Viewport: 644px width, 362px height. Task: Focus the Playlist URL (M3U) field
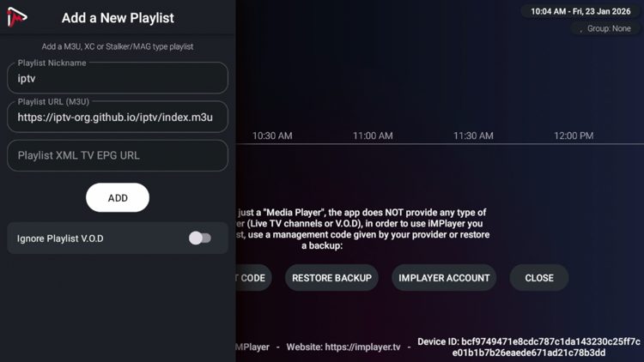[x=118, y=117]
